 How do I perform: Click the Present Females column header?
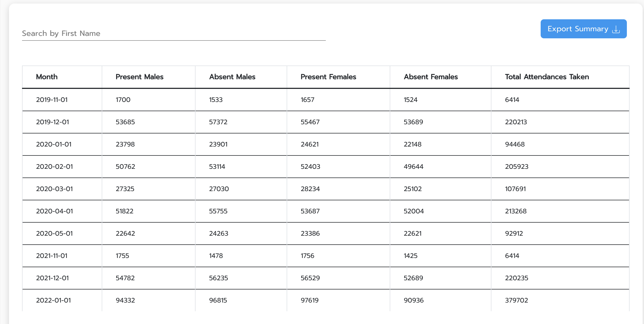click(x=328, y=77)
